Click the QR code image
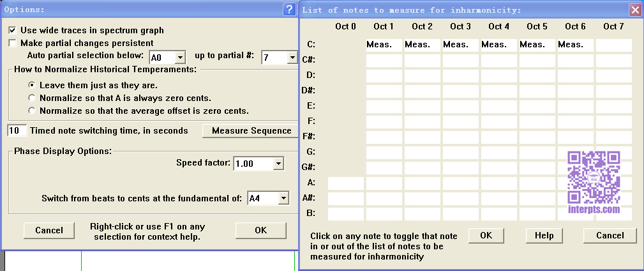Image resolution: width=644 pixels, height=271 pixels. tap(594, 177)
